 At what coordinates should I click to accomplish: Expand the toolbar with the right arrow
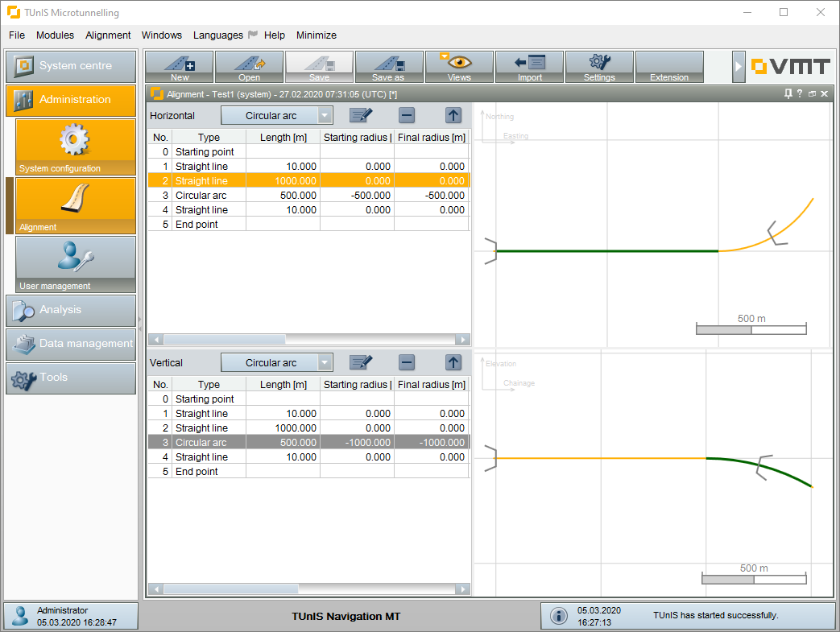(x=739, y=67)
